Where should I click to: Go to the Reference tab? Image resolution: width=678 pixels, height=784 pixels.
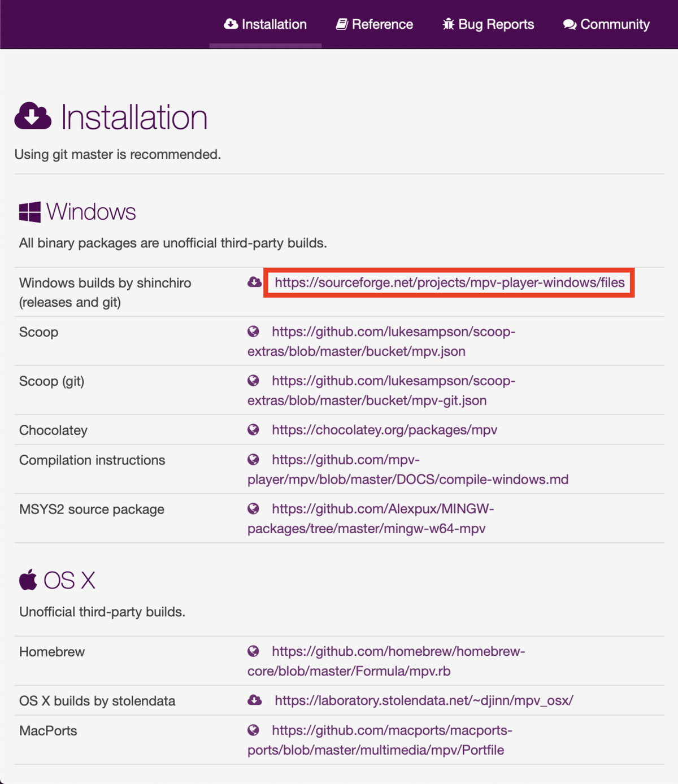coord(375,24)
